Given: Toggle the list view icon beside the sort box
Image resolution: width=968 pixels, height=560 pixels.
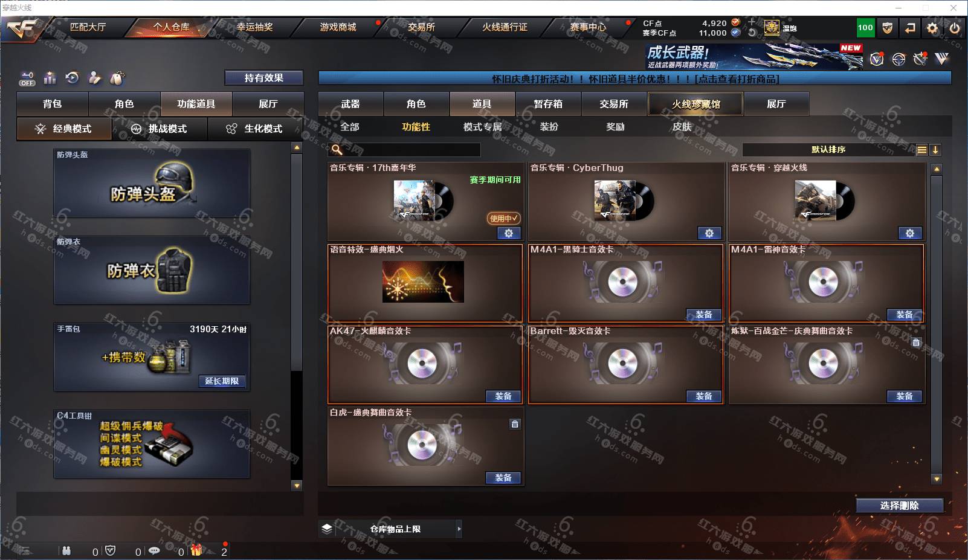Looking at the screenshot, I should [x=921, y=150].
